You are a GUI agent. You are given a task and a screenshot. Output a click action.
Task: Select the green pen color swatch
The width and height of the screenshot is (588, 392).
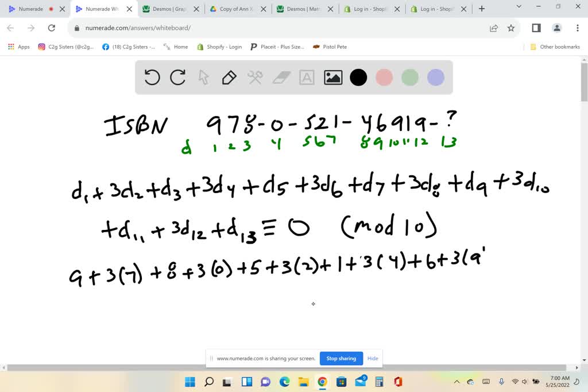point(410,76)
